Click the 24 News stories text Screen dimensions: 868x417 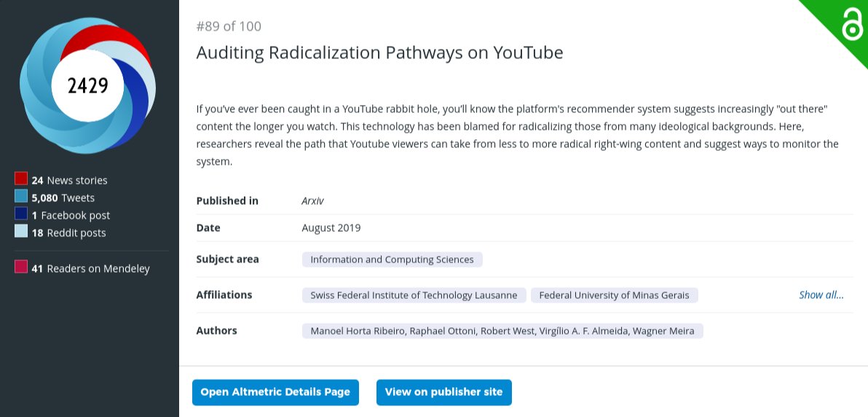click(x=69, y=180)
